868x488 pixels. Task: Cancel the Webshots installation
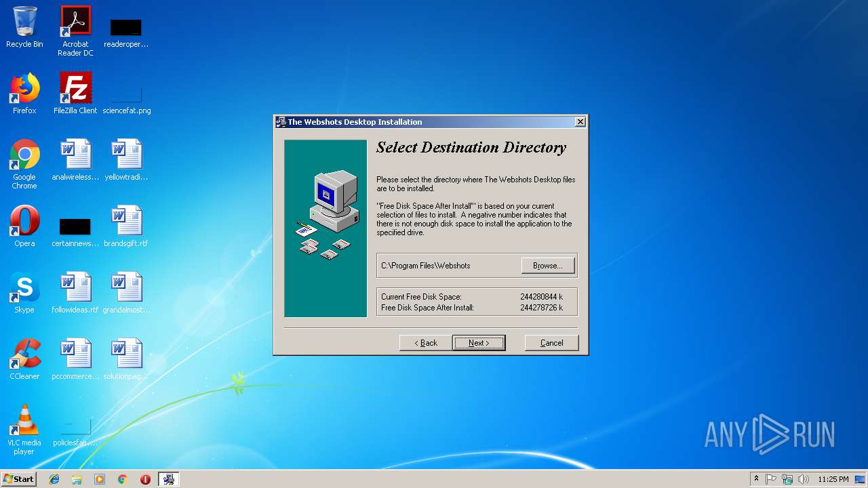coord(551,343)
